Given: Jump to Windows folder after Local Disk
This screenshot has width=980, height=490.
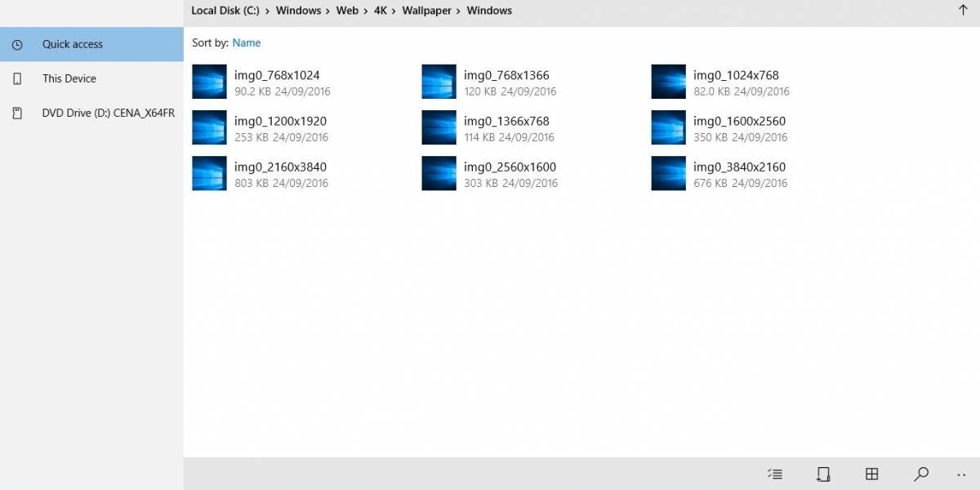Looking at the screenshot, I should (298, 11).
